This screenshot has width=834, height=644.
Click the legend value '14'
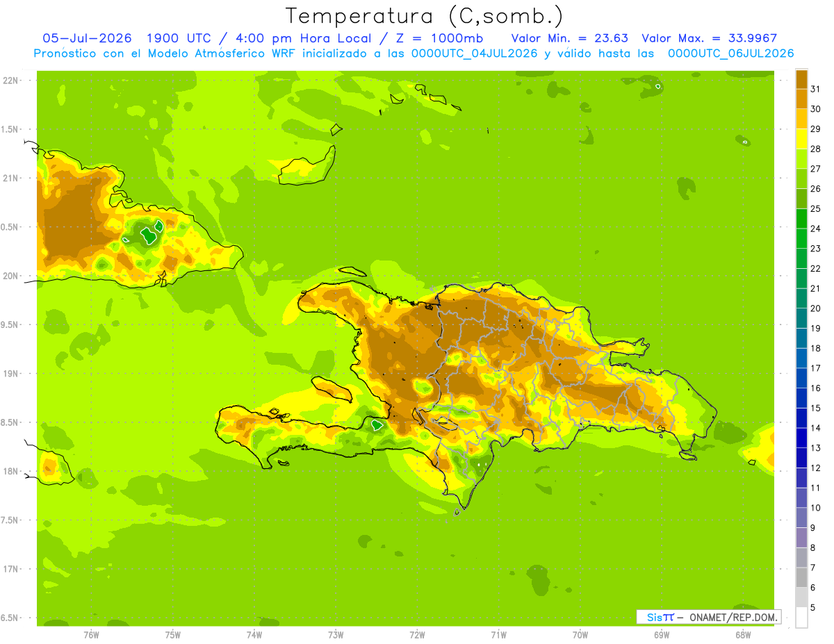(x=815, y=428)
